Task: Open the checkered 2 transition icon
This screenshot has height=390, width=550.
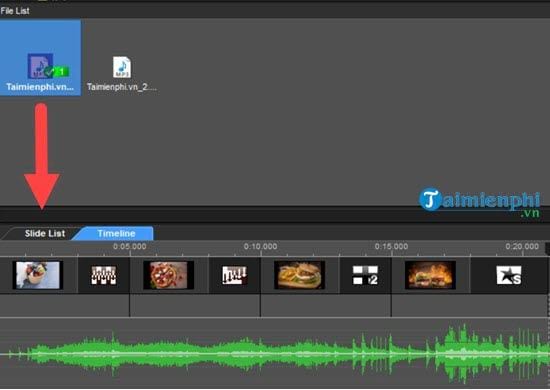Action: pyautogui.click(x=365, y=275)
